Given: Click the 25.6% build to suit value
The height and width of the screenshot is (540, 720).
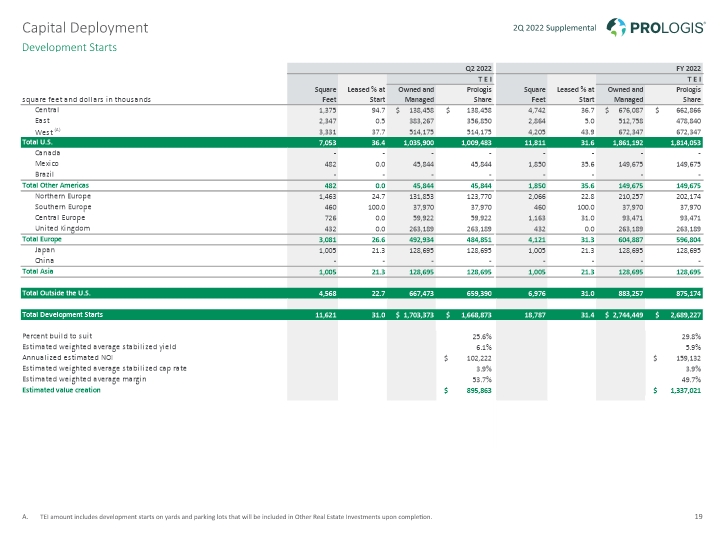Looking at the screenshot, I should click(x=482, y=337).
